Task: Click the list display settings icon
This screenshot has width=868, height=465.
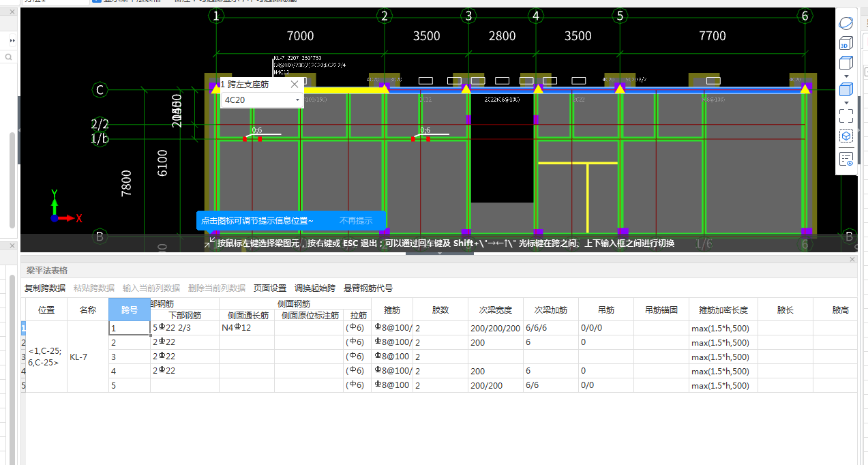Action: 846,159
